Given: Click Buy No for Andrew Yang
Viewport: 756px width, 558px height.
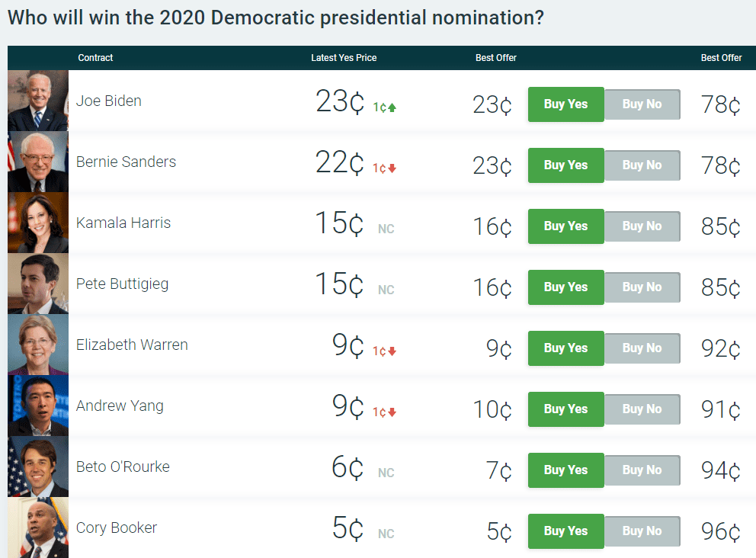Looking at the screenshot, I should click(x=642, y=409).
